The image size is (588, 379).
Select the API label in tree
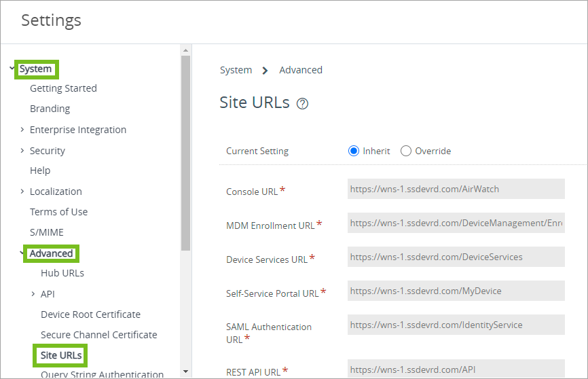48,294
